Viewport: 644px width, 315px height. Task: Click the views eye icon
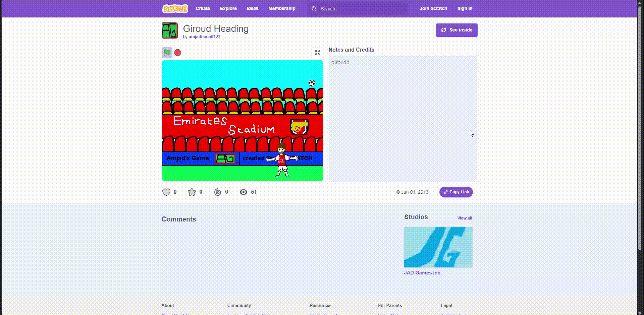[x=244, y=192]
